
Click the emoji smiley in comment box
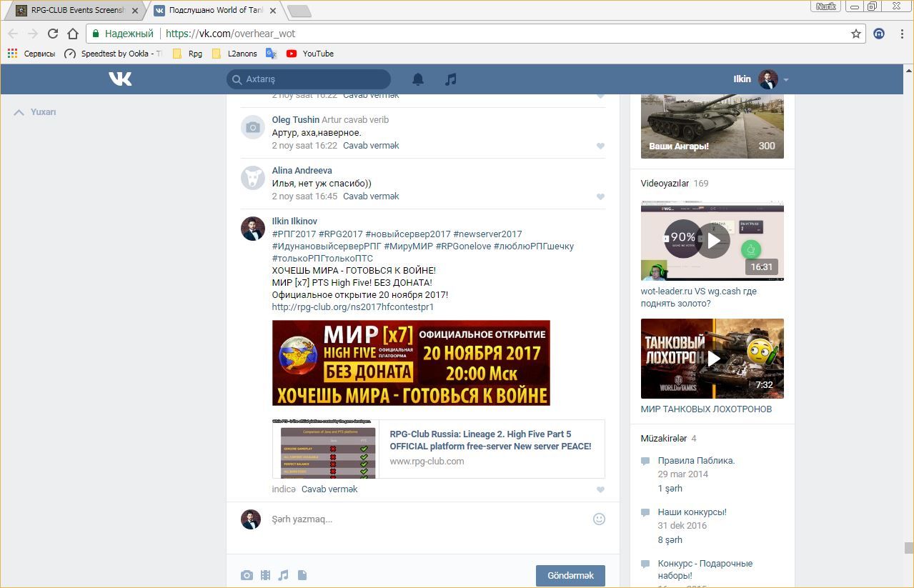(600, 519)
